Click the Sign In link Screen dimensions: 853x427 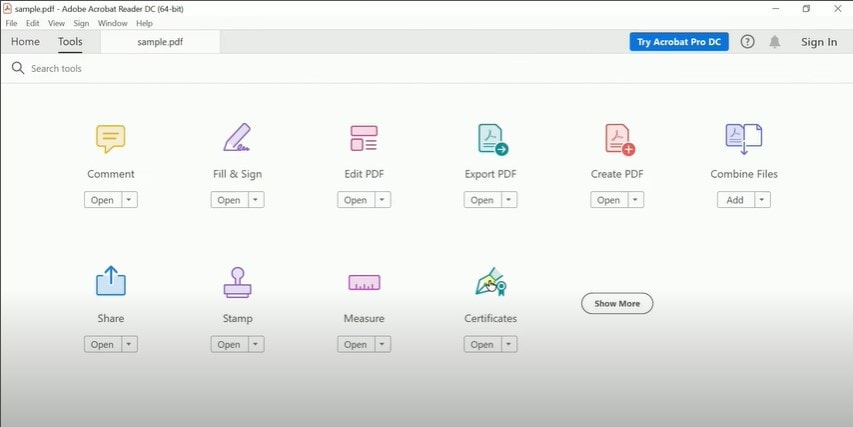819,42
